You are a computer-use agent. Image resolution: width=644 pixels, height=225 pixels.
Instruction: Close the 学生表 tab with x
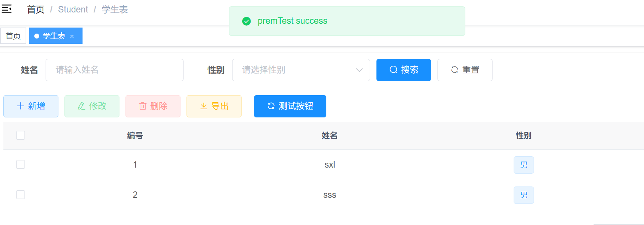pyautogui.click(x=72, y=37)
